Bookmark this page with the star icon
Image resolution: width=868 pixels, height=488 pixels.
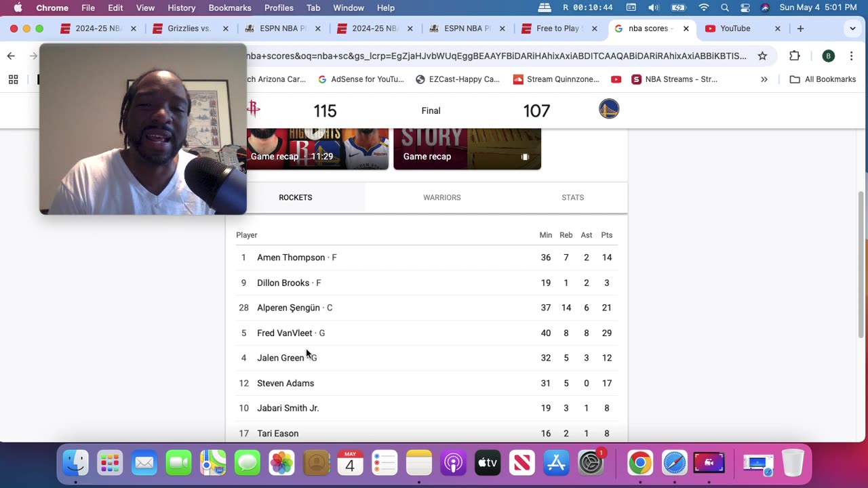pos(762,56)
